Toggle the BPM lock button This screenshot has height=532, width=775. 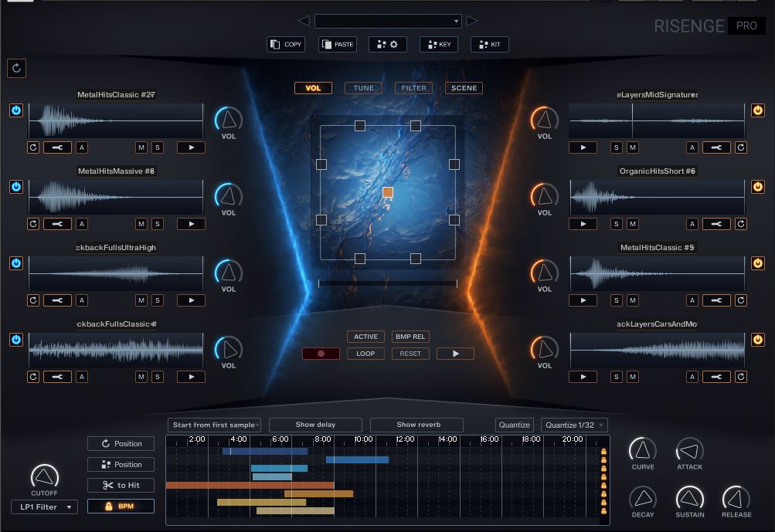point(121,507)
